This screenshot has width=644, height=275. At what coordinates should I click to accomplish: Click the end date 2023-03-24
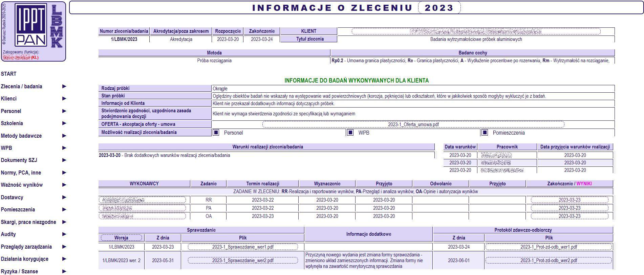(262, 39)
